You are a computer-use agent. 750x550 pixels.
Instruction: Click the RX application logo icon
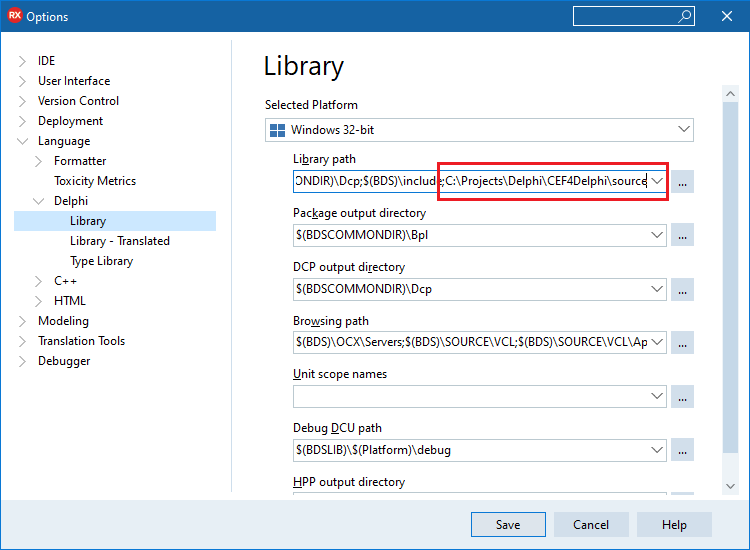(14, 15)
